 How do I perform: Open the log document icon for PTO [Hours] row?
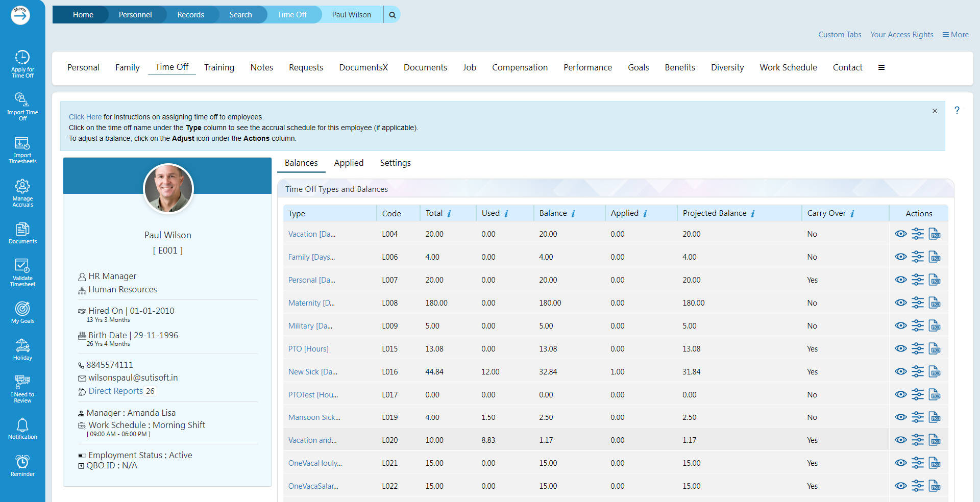(x=934, y=349)
